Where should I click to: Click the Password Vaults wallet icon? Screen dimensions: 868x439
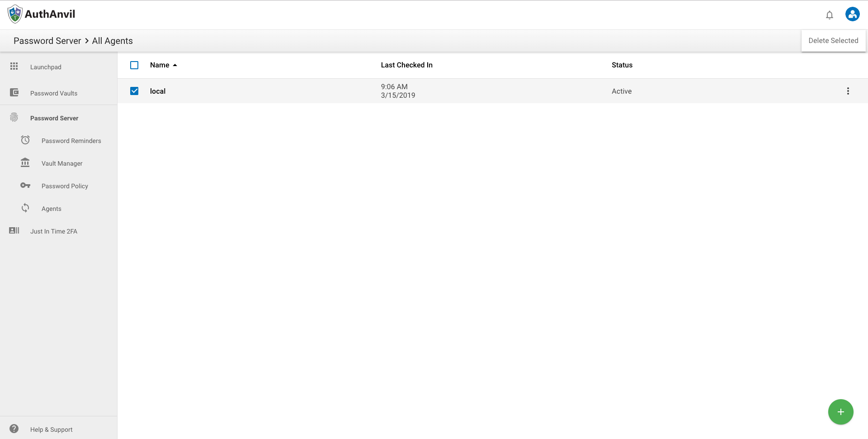coord(14,93)
